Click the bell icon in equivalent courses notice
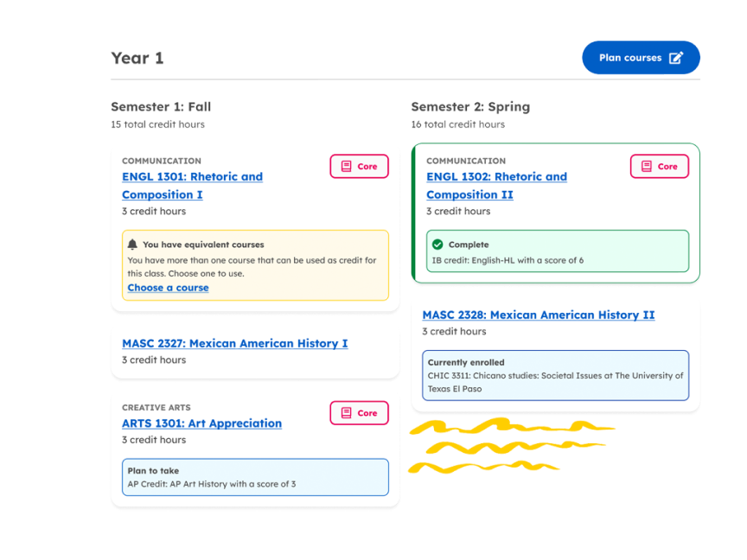This screenshot has height=560, width=747. pyautogui.click(x=133, y=245)
